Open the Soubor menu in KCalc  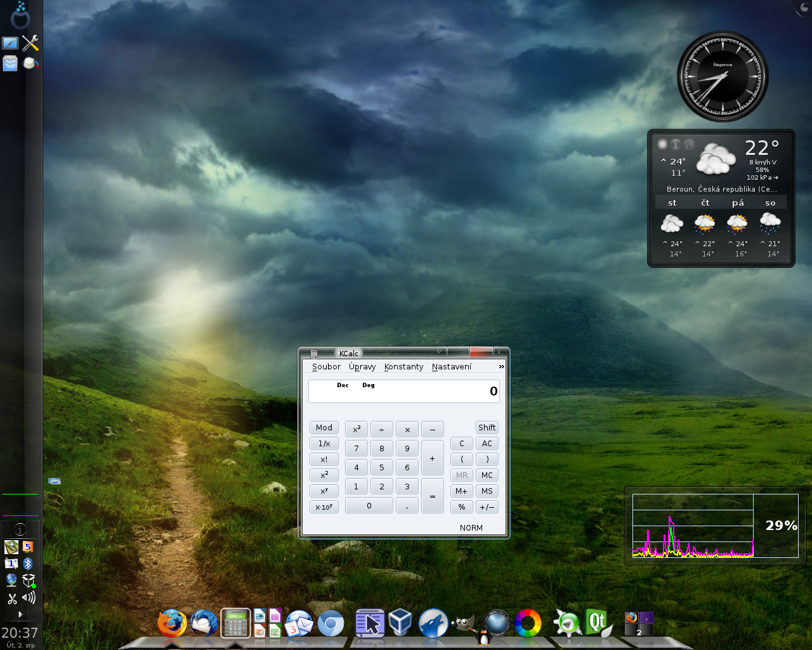click(326, 367)
